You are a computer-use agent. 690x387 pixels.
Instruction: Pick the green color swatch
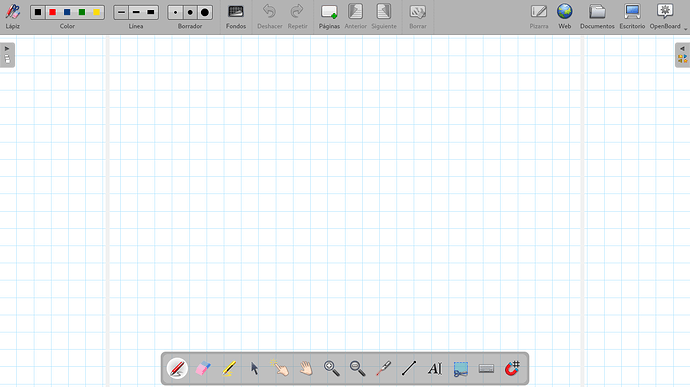pos(82,12)
